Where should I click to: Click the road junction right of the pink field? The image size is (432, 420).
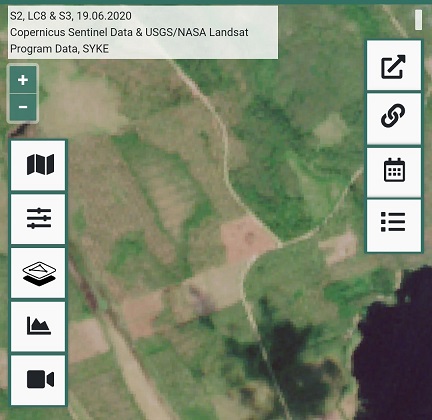pyautogui.click(x=279, y=244)
